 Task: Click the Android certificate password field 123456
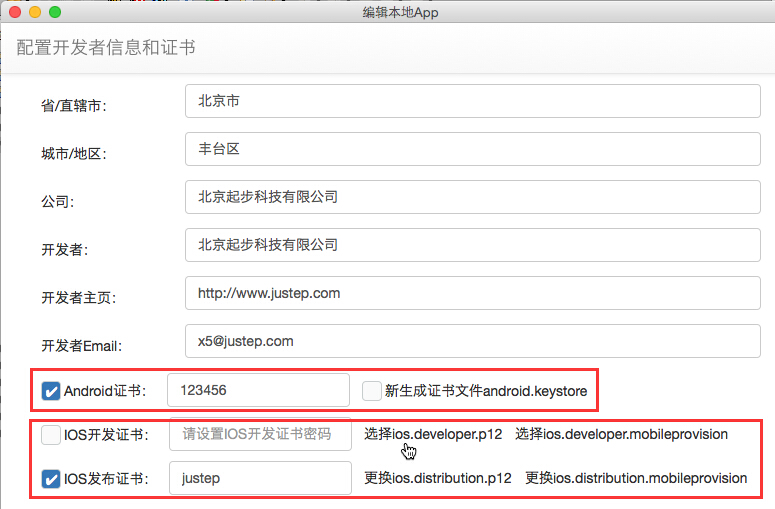[x=258, y=390]
